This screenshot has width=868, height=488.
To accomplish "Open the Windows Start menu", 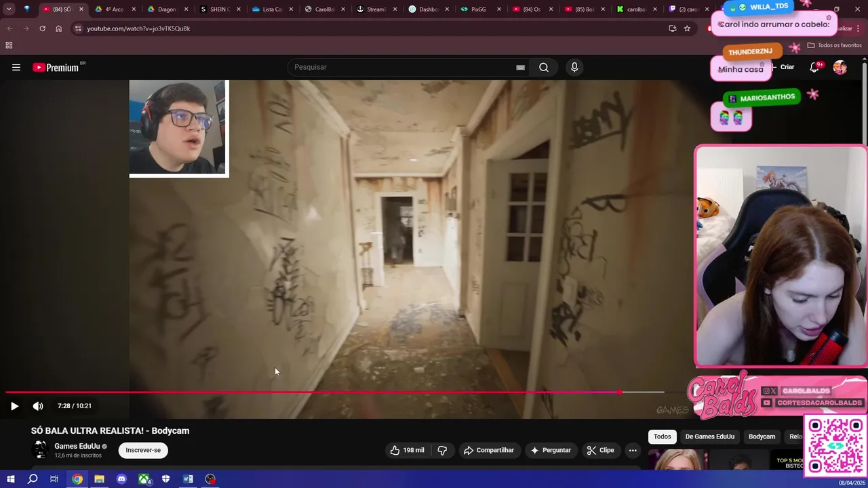I will point(10,479).
